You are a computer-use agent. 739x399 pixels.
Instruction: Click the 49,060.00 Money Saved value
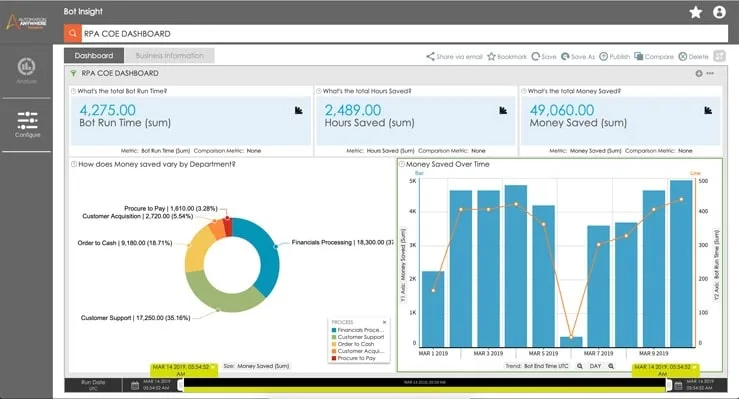[562, 110]
